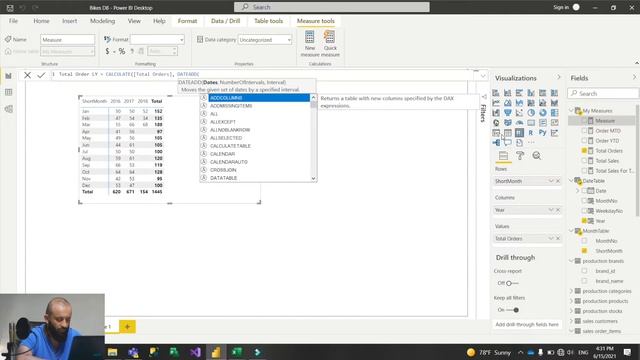Remove Year from Columns well
The width and height of the screenshot is (640, 360).
pyautogui.click(x=558, y=210)
